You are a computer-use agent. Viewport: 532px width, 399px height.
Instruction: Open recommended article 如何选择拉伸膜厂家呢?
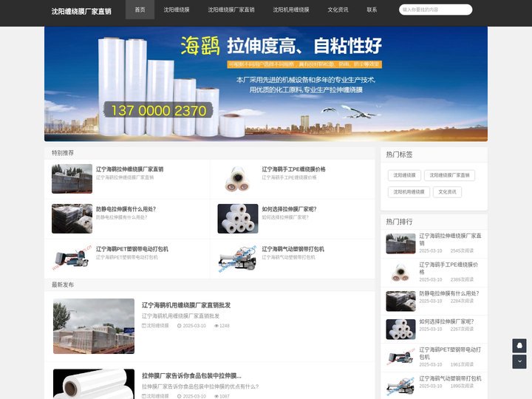click(x=289, y=209)
